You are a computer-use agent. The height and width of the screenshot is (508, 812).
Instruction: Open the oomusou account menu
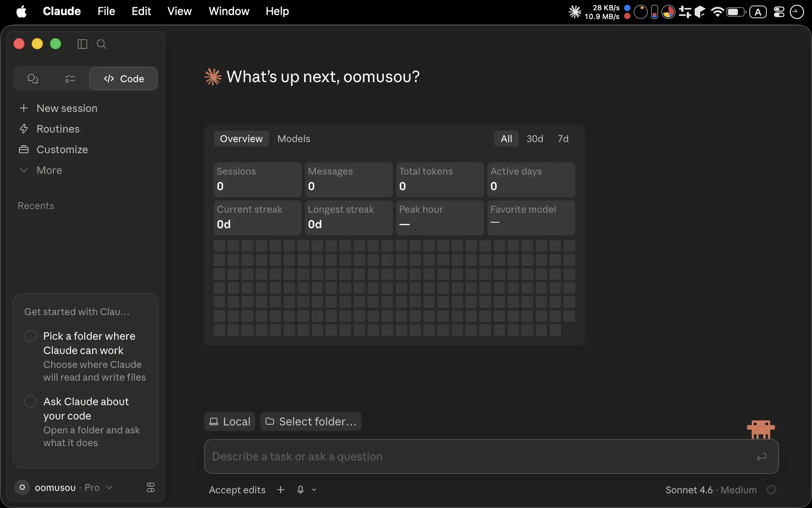[x=64, y=487]
